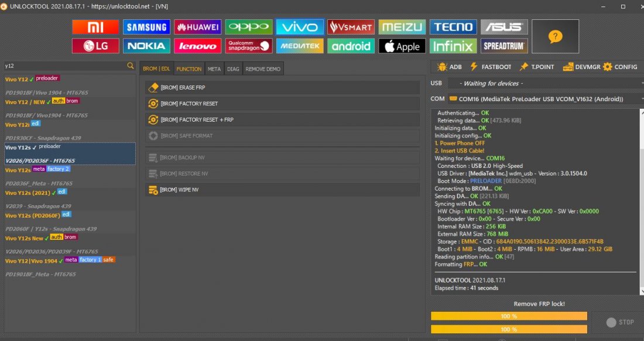Open the Vsmart brand tile
644x341 pixels.
click(351, 27)
